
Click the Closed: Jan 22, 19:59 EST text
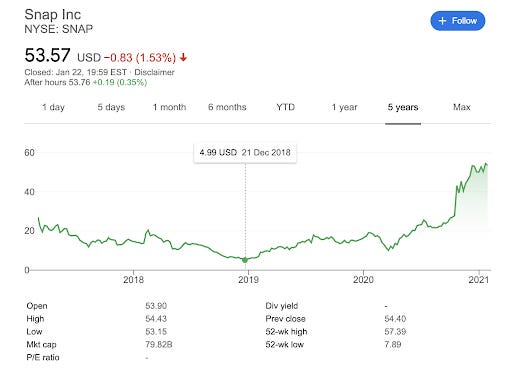(75, 72)
